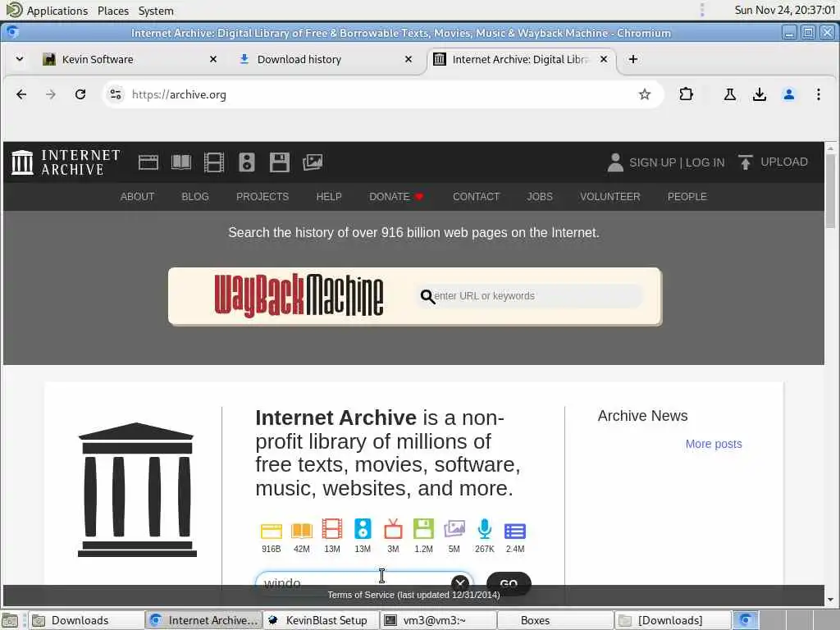Open the Chrome Labs flask icon

729,95
